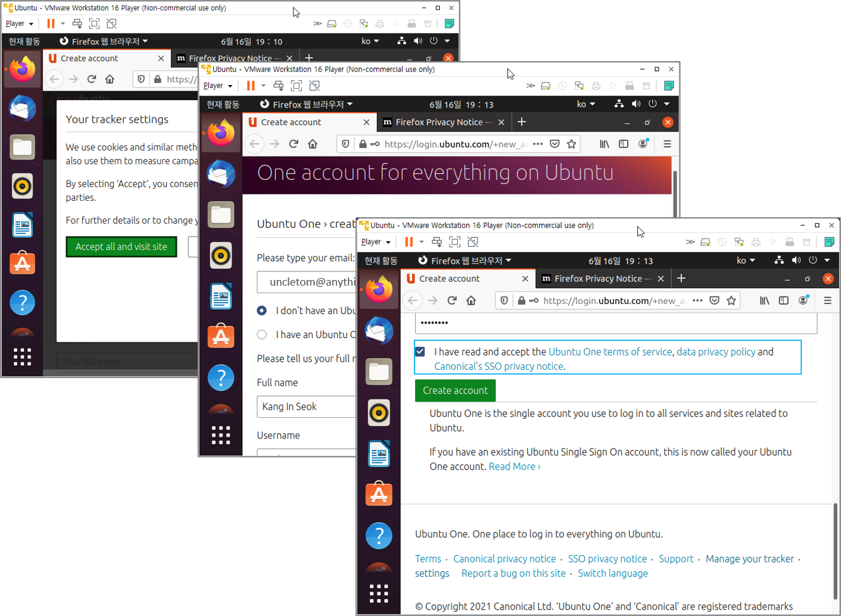Viewport: 841px width, 616px height.
Task: Open Canonical privacy notice footer link
Action: click(504, 559)
